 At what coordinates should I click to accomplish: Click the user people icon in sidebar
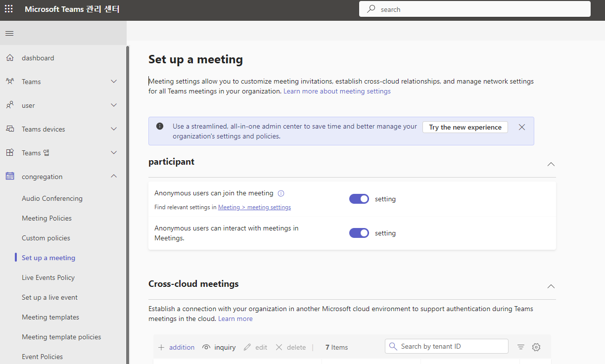(x=10, y=105)
